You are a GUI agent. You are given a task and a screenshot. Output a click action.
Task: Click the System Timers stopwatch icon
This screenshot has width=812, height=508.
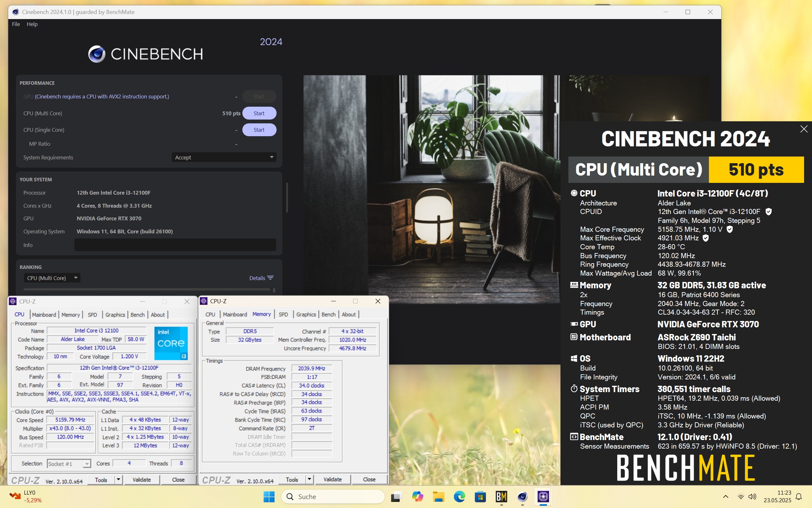pos(574,389)
